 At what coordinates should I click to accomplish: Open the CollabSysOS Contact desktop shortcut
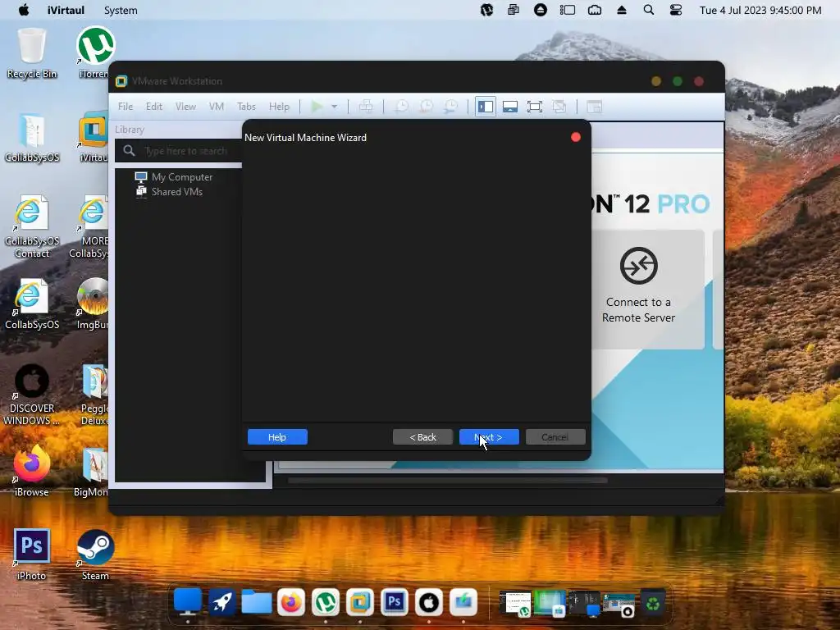click(x=32, y=227)
